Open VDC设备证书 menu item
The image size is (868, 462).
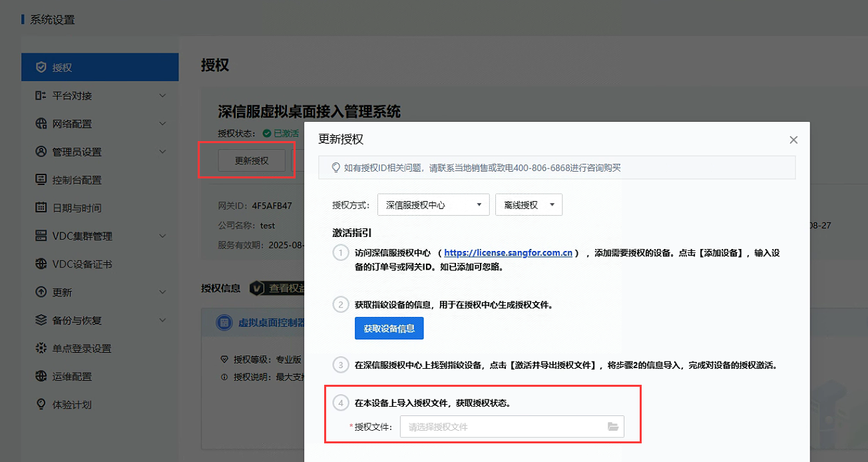tap(82, 264)
